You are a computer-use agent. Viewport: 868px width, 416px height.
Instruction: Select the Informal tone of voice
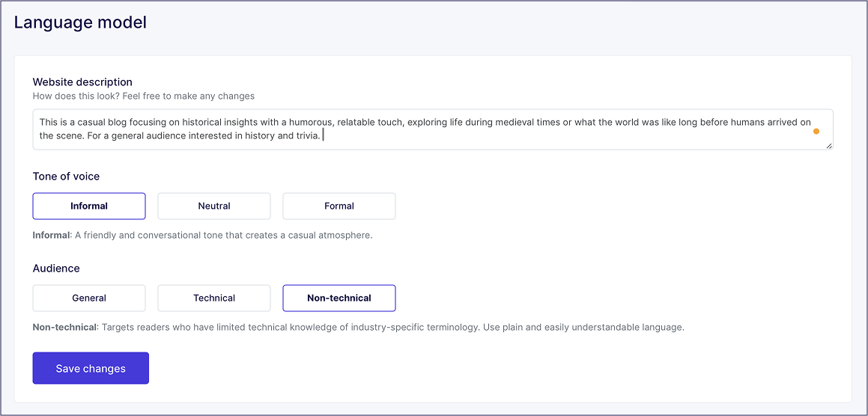coord(89,206)
